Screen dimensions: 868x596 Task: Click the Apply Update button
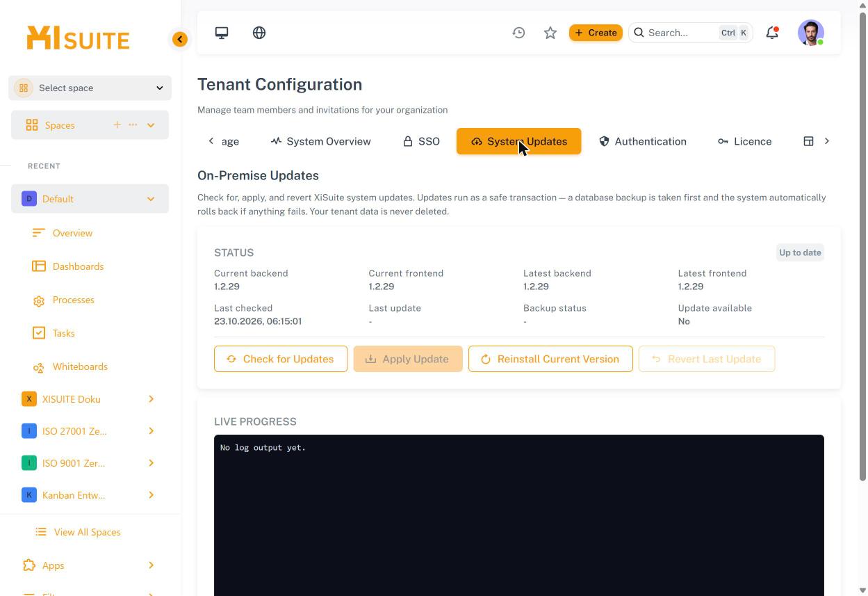click(408, 359)
